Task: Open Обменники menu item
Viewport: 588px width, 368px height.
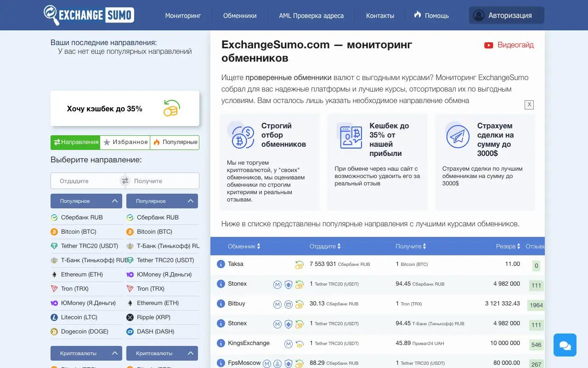Action: tap(240, 16)
